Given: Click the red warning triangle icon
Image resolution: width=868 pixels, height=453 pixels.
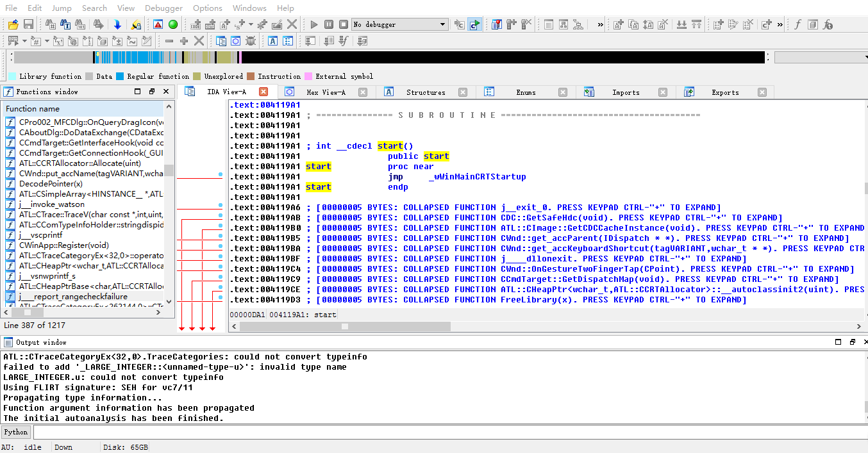Looking at the screenshot, I should [x=158, y=24].
